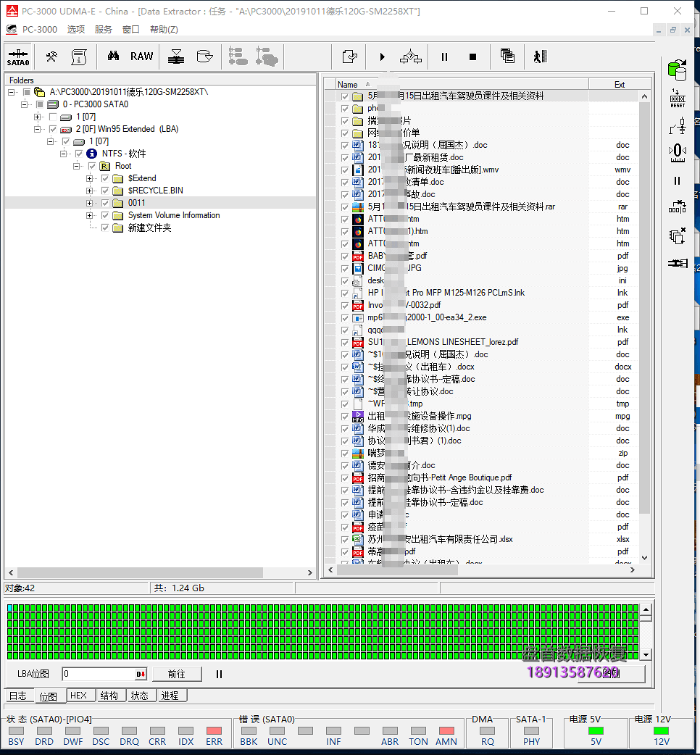Viewport: 700px width, 755px height.
Task: Collapse the 2 [0F] Win95 Extended node
Action: click(37, 129)
